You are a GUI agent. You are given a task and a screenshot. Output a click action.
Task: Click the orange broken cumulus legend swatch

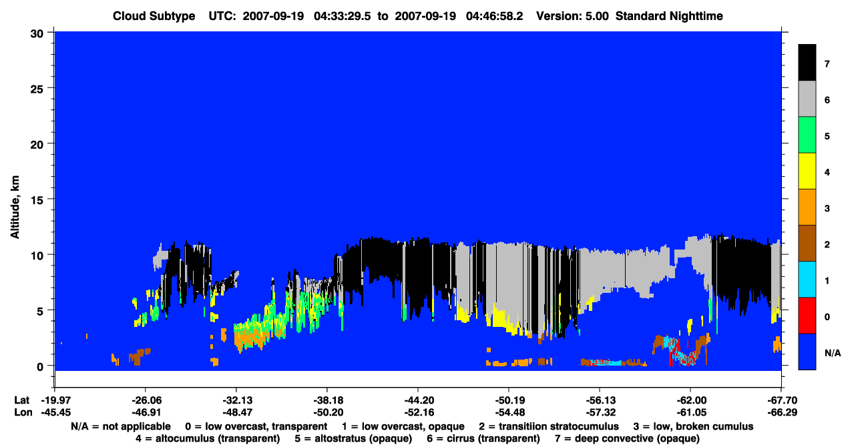(807, 207)
